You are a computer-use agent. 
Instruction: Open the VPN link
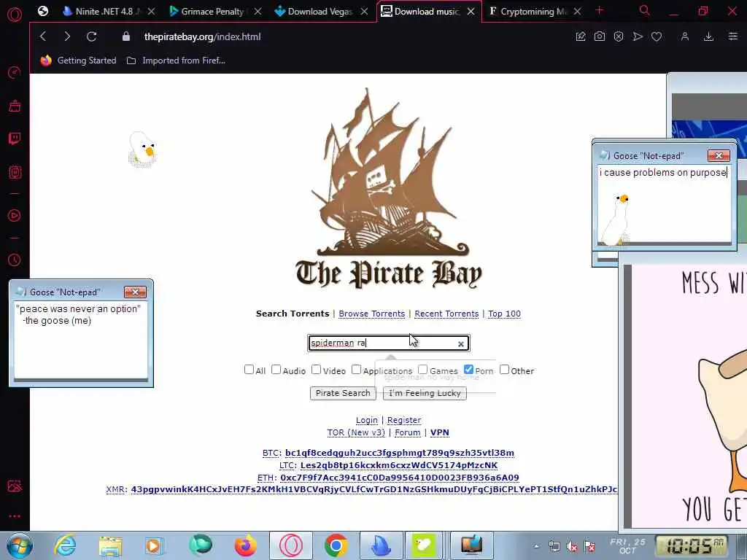point(439,432)
